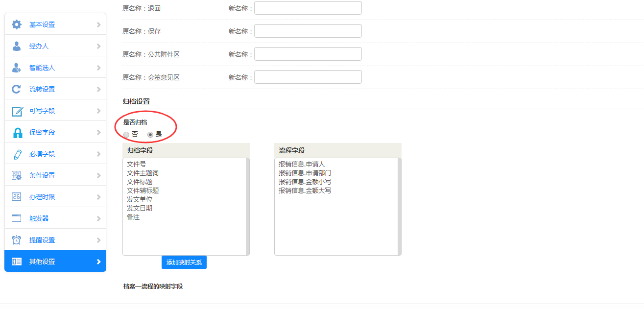Click the pencil icon for 必填字段
Viewport: 644px width, 309px height.
click(17, 154)
